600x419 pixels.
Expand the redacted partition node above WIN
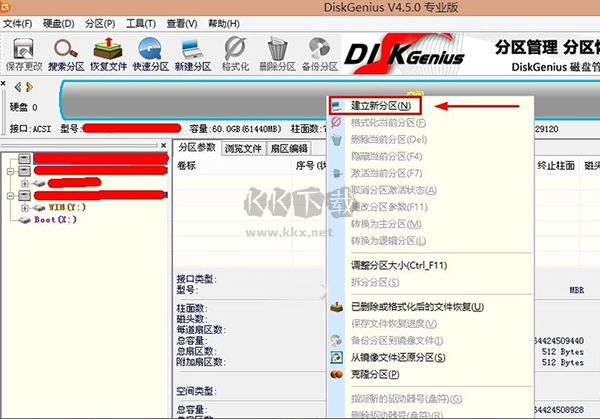point(25,183)
